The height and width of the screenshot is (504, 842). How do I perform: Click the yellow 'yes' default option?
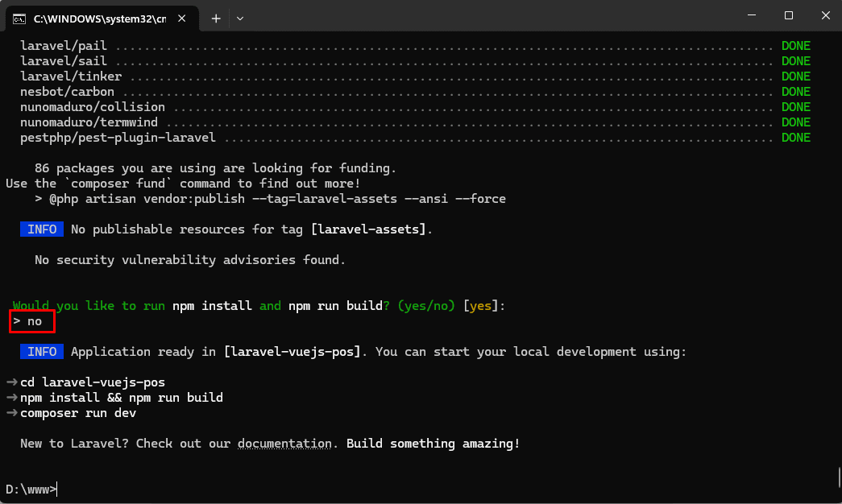point(481,306)
